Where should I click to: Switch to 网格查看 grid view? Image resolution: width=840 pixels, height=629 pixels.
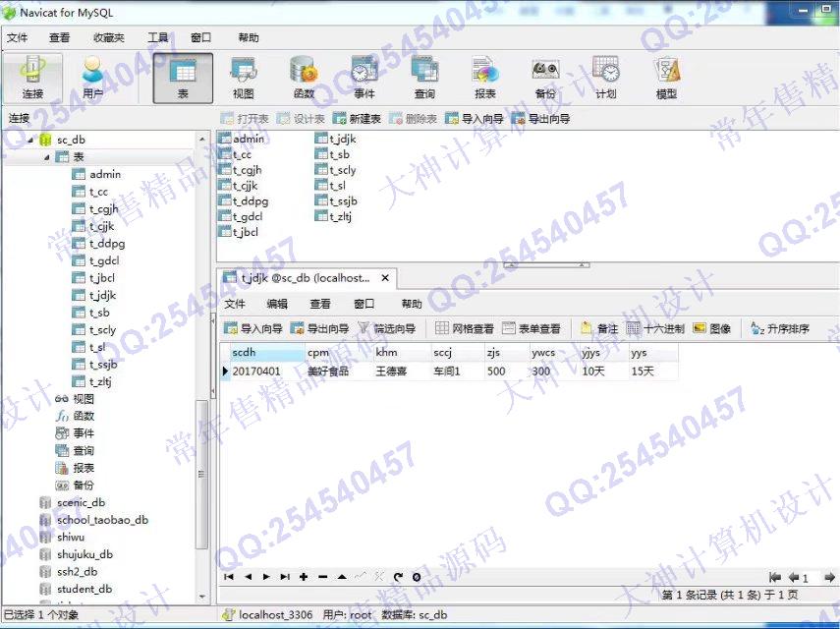click(x=465, y=328)
